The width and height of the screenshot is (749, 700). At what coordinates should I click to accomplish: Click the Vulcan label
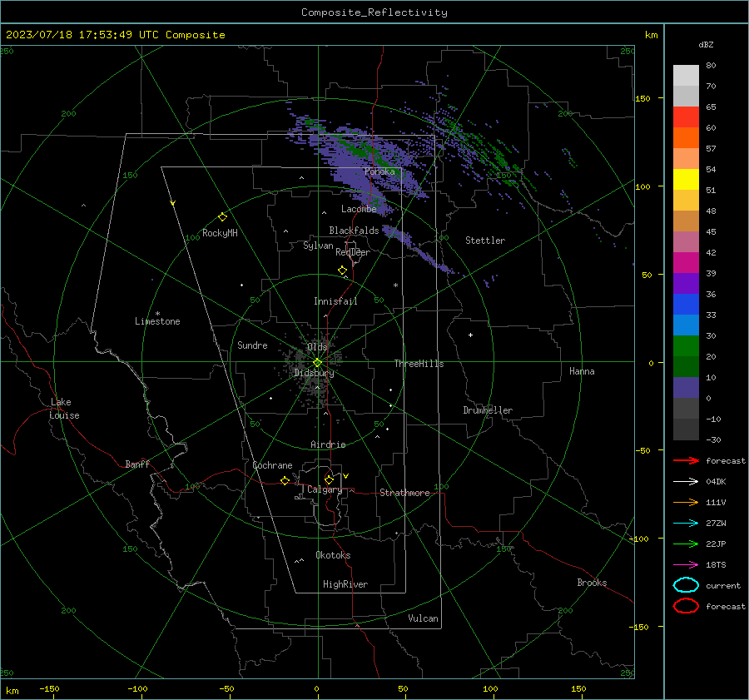[x=423, y=618]
